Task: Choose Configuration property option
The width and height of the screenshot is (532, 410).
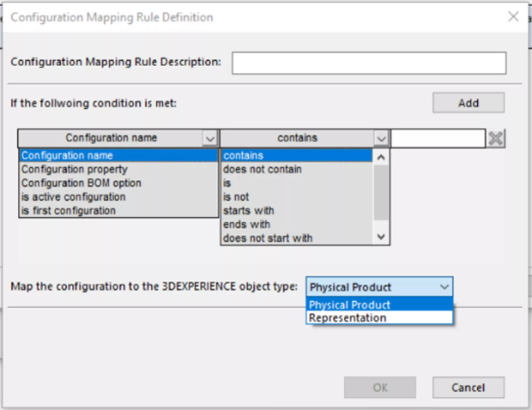Action: tap(119, 169)
